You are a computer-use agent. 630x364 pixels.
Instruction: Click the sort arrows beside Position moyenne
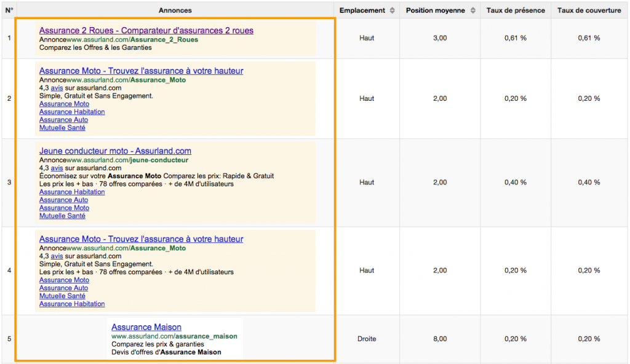(x=473, y=10)
